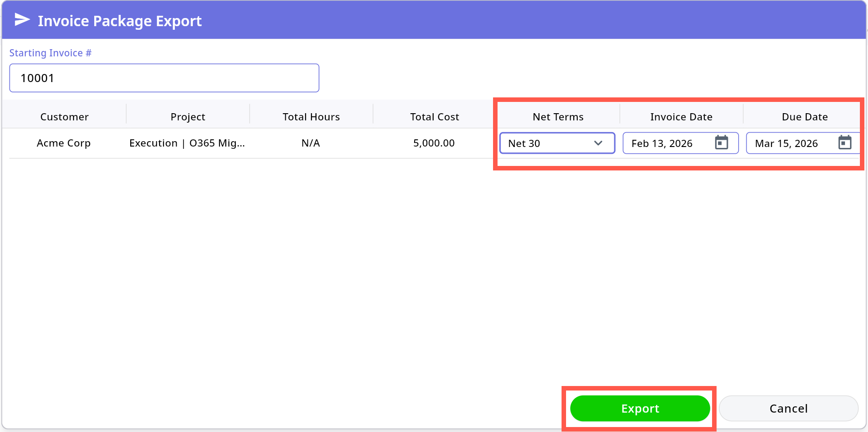Screen dimensions: 868x432
Task: Open the Due Date calendar picker icon
Action: [845, 143]
